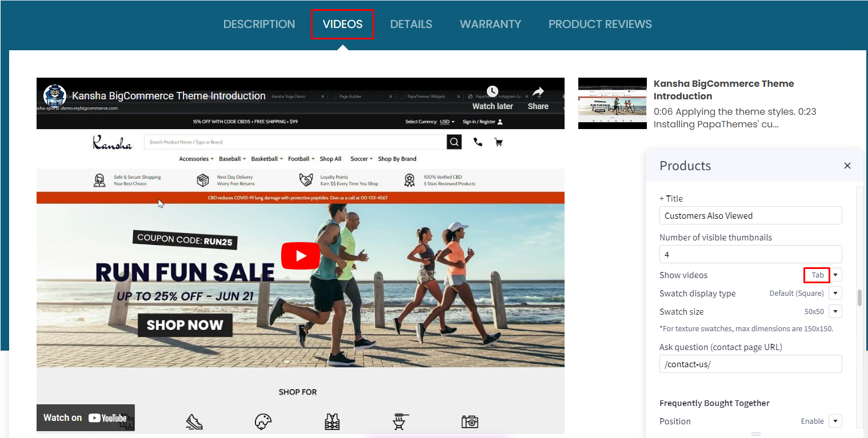The image size is (868, 438).
Task: Click the paint palette category icon
Action: 263,421
